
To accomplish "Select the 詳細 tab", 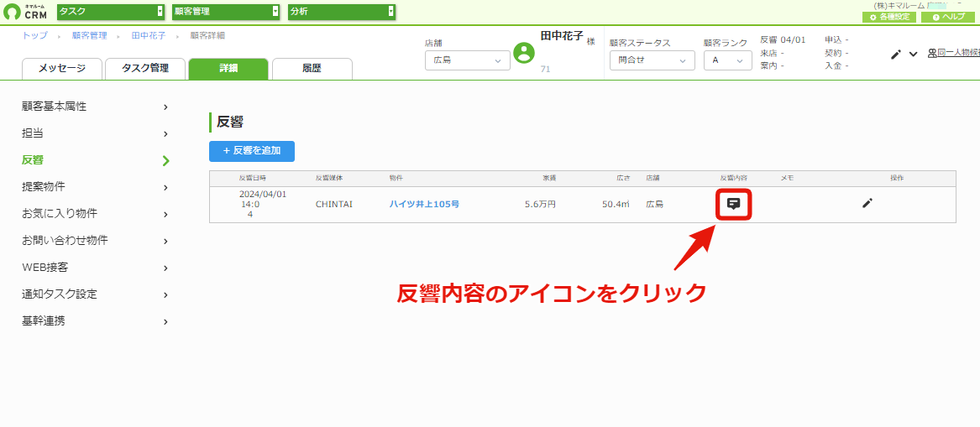I will click(x=228, y=69).
